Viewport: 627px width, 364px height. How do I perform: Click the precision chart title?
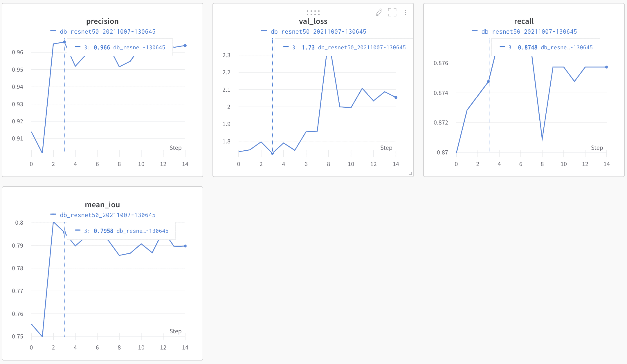point(102,21)
